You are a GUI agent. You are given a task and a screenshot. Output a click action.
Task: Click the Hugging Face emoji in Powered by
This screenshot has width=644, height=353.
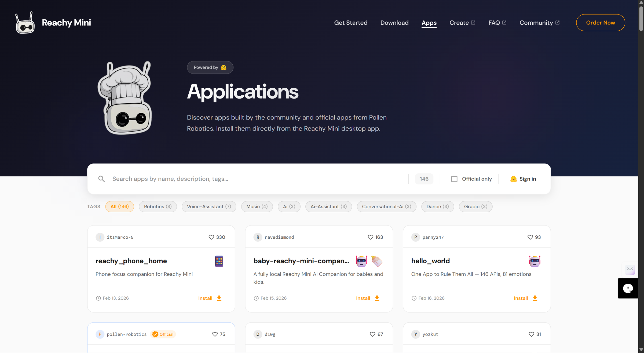point(224,67)
